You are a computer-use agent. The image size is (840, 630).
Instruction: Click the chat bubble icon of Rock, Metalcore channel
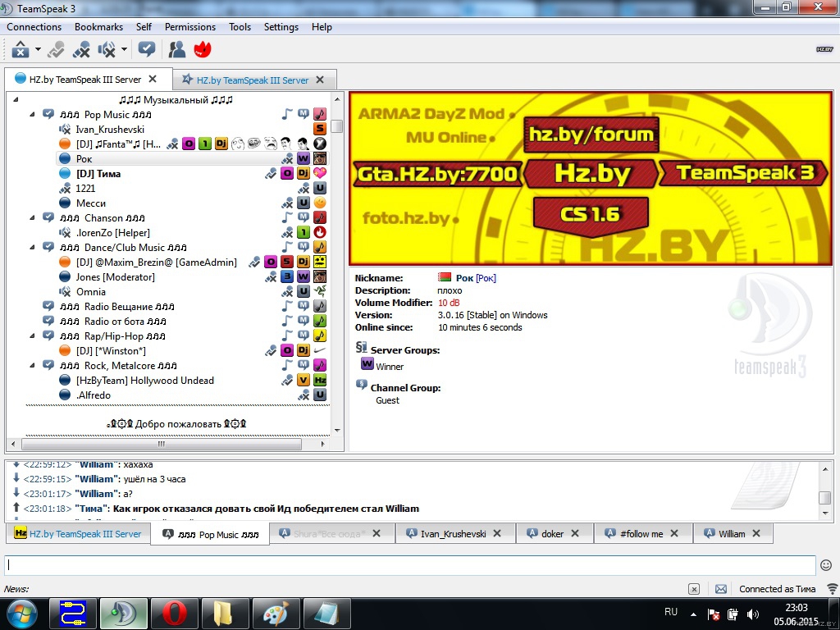point(48,365)
